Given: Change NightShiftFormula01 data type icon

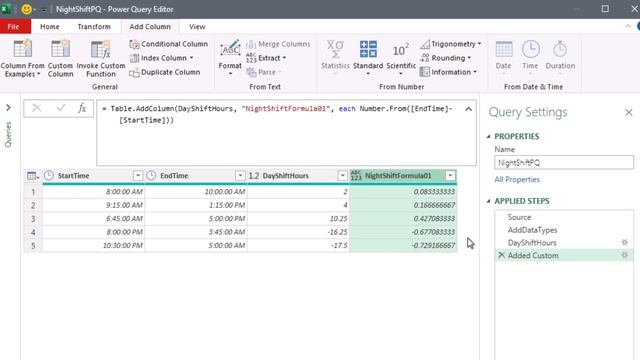Looking at the screenshot, I should [356, 176].
